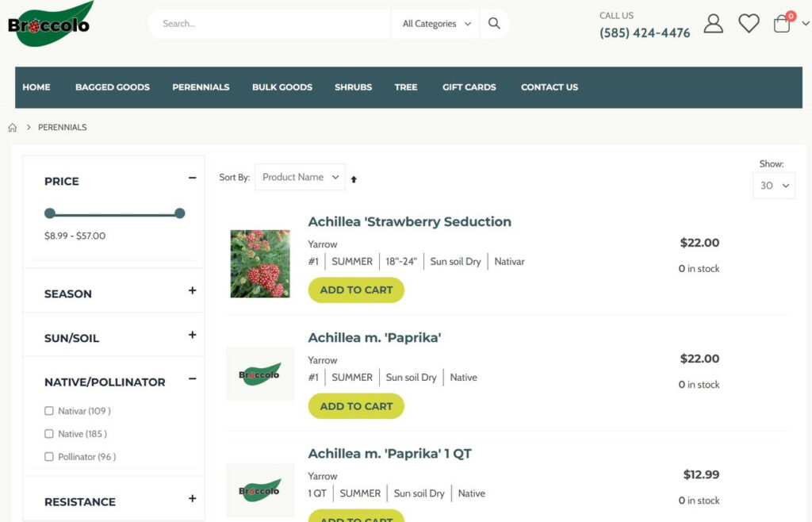This screenshot has height=522, width=812.
Task: Go to Perennials in the navigation menu
Action: coord(201,87)
